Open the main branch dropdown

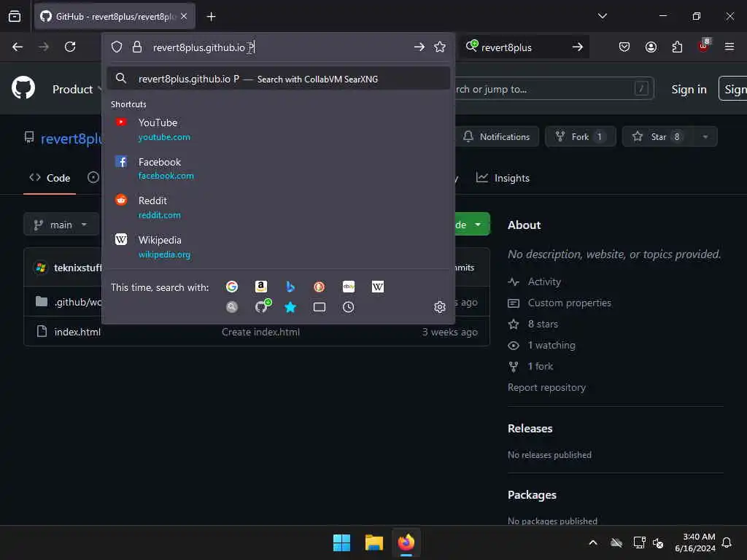coord(61,225)
